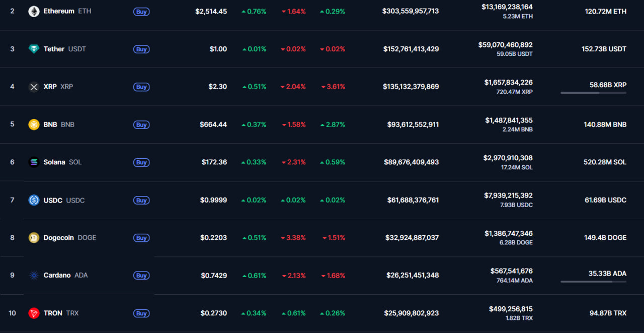Click the Buy button next to USDC
The height and width of the screenshot is (333, 644).
point(141,201)
